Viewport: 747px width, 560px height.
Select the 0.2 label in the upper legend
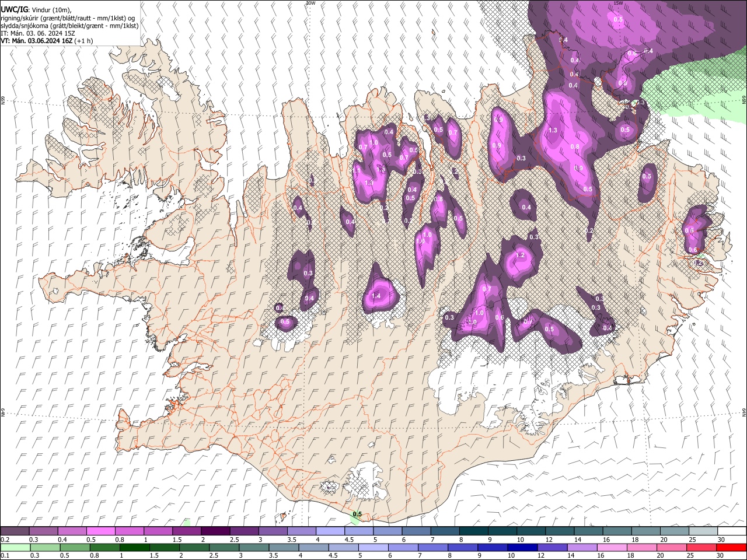(x=4, y=539)
